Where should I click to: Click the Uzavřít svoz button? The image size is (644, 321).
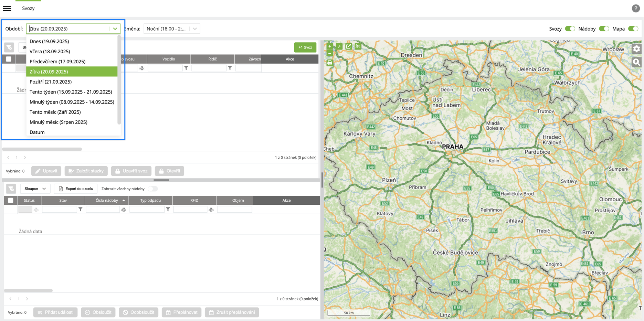(131, 171)
